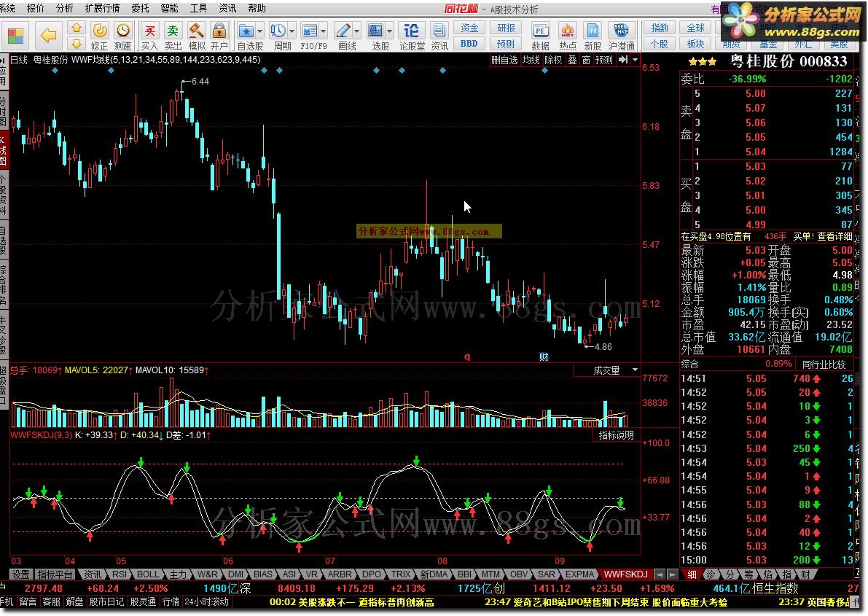Select the WWFSKDJ indicator tab
The image size is (868, 616).
coord(625,574)
